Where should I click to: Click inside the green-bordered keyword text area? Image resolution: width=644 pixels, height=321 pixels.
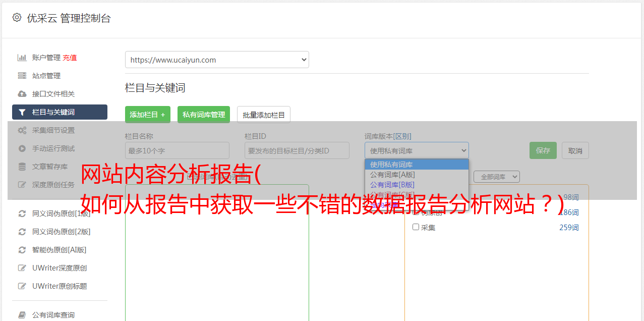[217, 252]
